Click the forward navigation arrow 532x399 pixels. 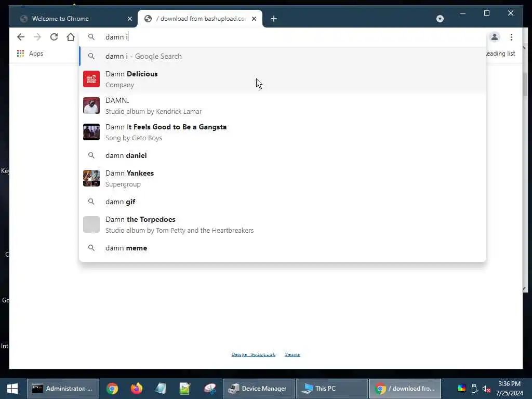pyautogui.click(x=37, y=37)
